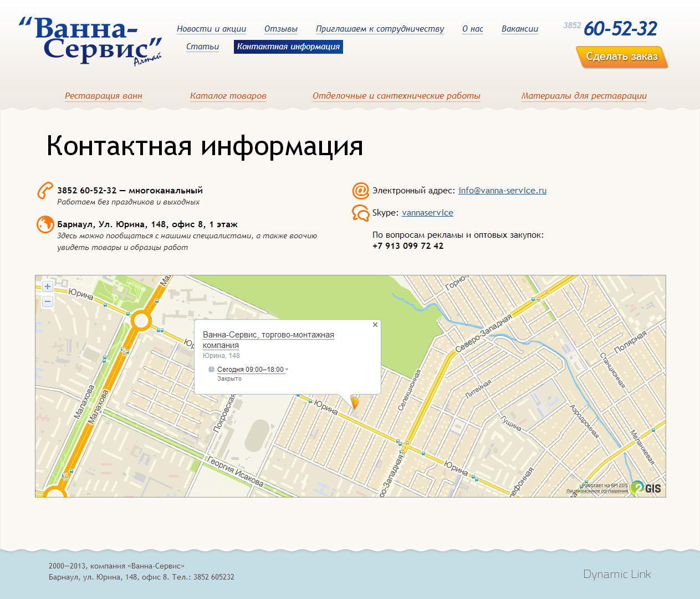700x599 pixels.
Task: Click the orange phone handset icon
Action: point(45,191)
